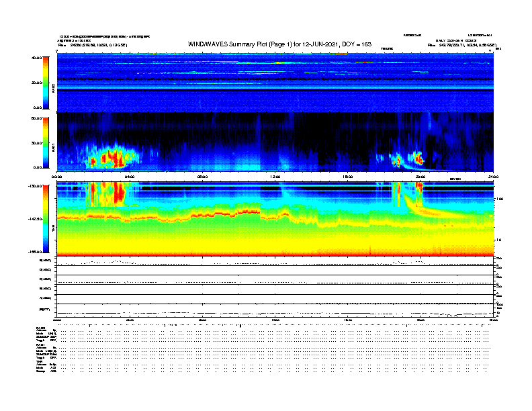Viewport: 532px width, 411px height.
Task: Click the 08:00 tick label under RAD1 panel
Action: tap(202, 177)
